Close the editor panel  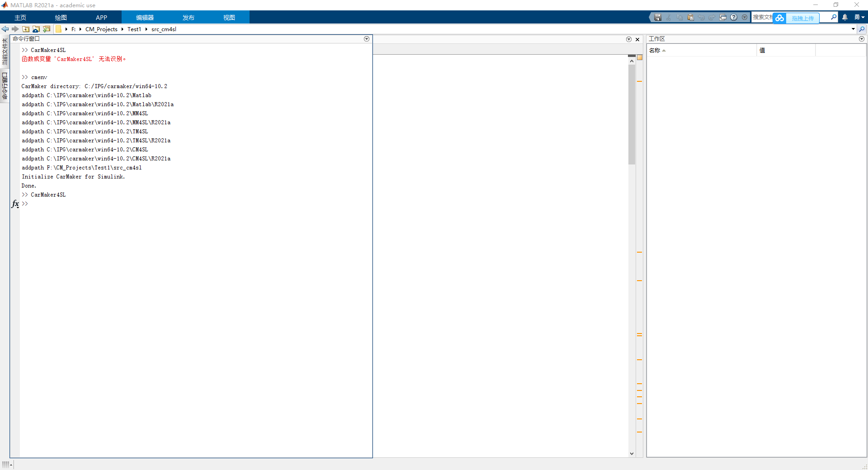637,39
